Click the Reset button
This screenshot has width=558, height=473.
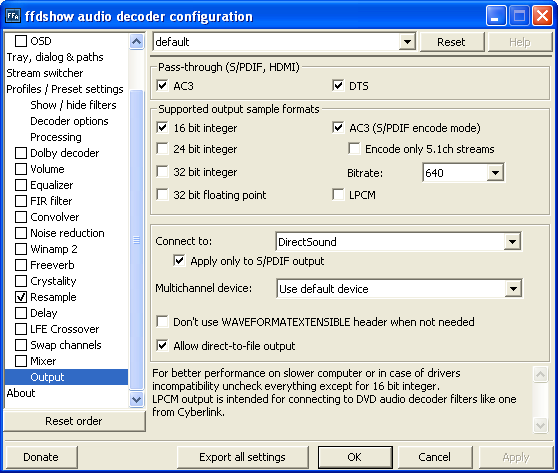click(x=451, y=42)
